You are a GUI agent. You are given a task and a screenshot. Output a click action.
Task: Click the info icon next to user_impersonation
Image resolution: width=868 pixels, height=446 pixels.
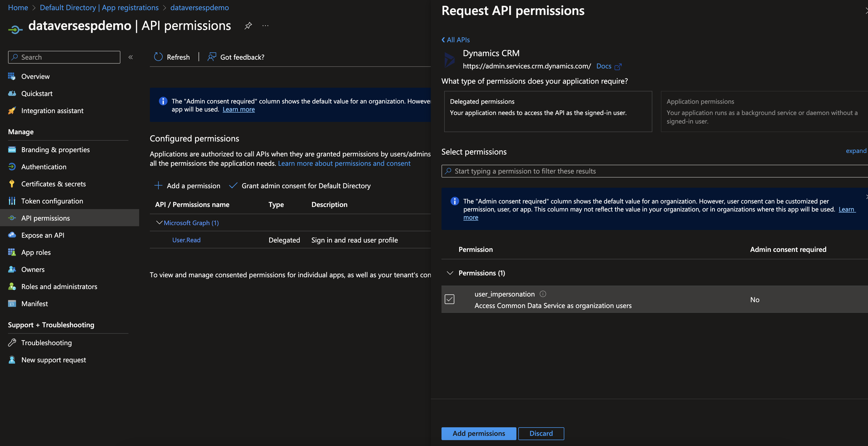point(543,294)
